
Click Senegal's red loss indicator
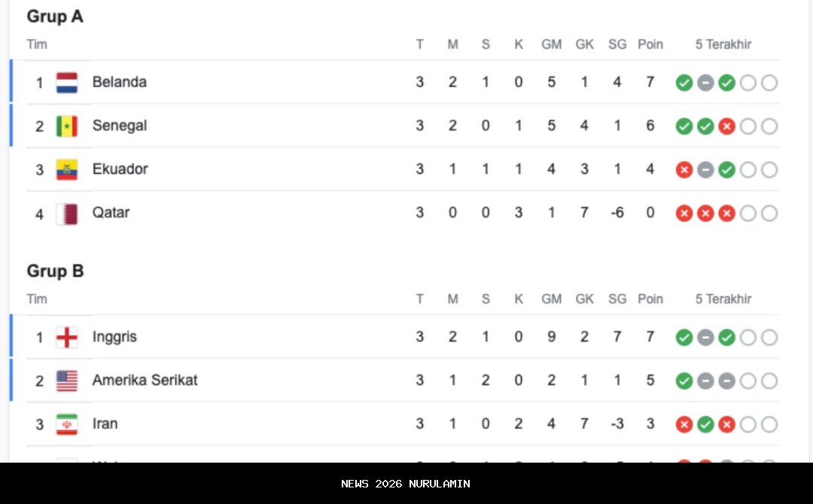726,126
